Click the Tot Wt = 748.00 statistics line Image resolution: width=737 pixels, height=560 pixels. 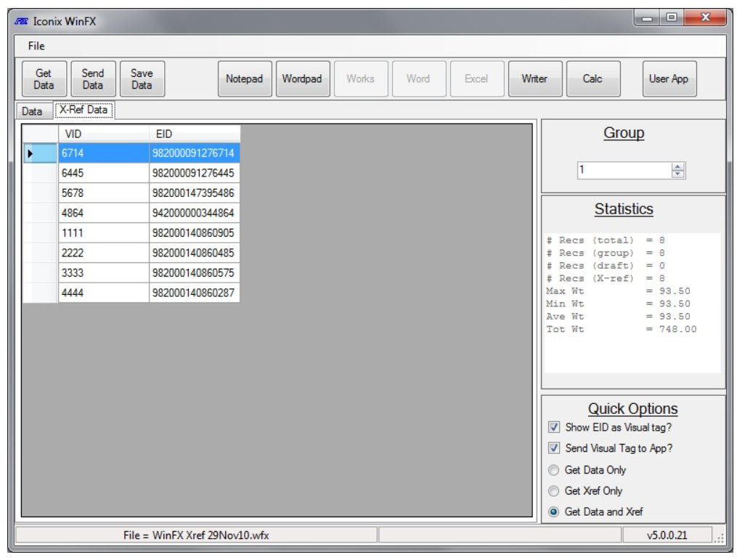[621, 329]
